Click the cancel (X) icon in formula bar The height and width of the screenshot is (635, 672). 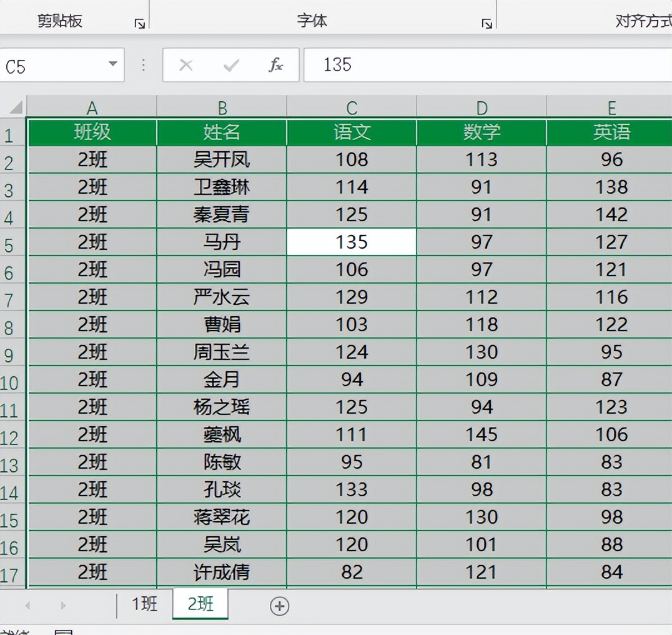(185, 64)
